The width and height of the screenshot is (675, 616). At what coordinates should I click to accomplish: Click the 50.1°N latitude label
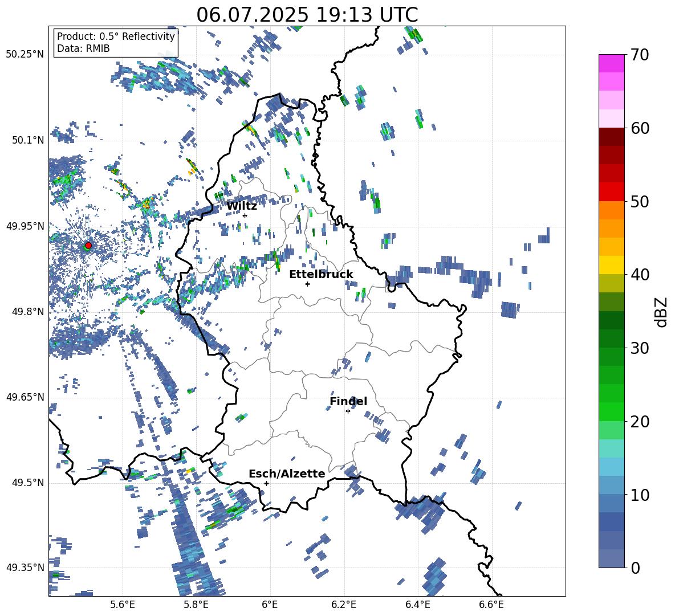point(27,140)
